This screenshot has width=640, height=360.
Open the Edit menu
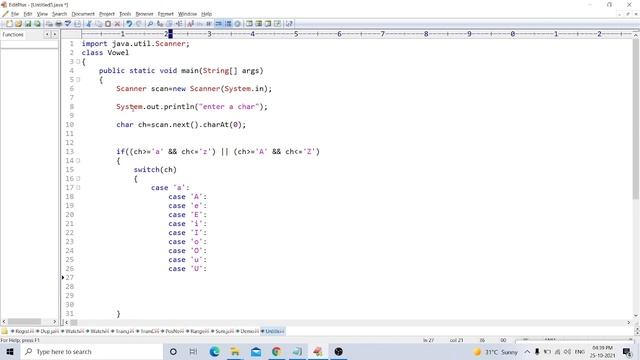tap(28, 14)
